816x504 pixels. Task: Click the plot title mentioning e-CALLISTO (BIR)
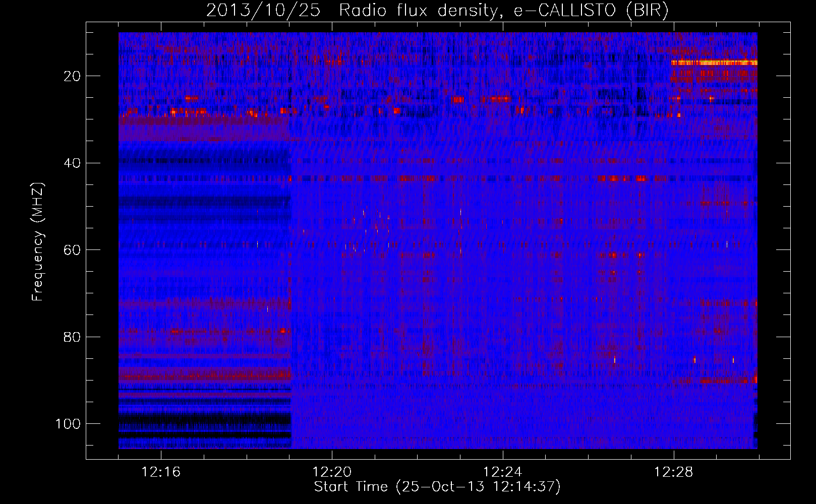(x=437, y=11)
